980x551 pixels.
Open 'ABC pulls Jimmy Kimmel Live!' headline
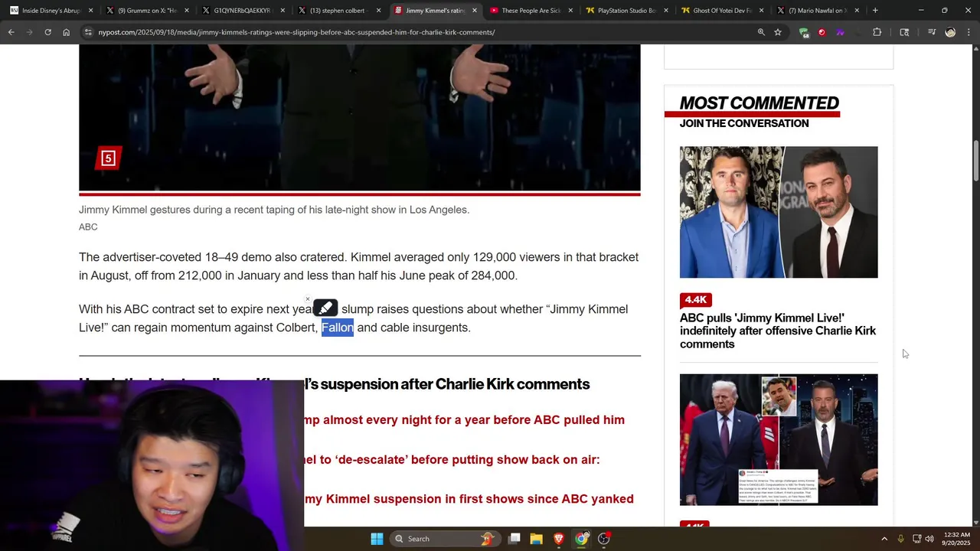pyautogui.click(x=778, y=331)
